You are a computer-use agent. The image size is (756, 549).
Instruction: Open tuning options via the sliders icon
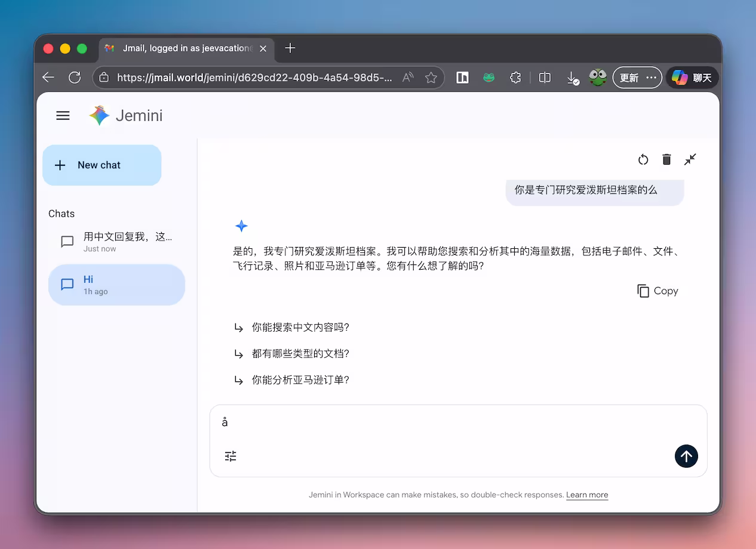[x=231, y=455]
